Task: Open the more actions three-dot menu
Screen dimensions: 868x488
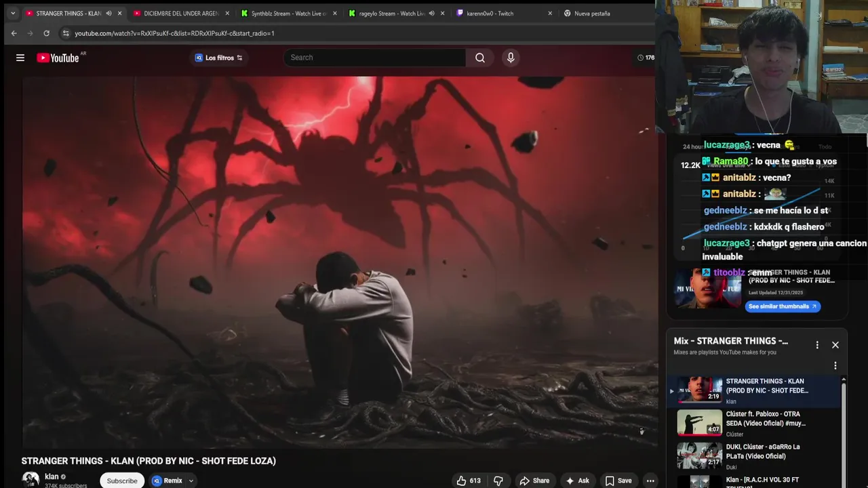Action: (650, 481)
